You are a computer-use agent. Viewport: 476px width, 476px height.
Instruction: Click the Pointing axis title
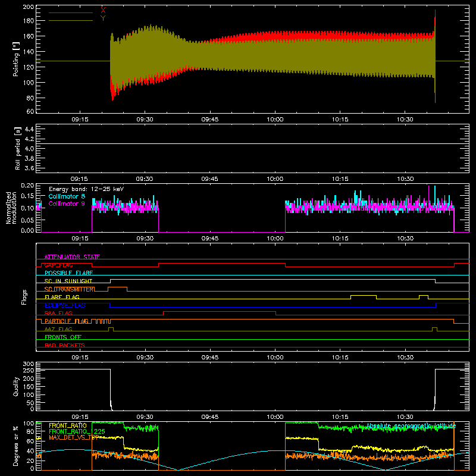pos(16,59)
